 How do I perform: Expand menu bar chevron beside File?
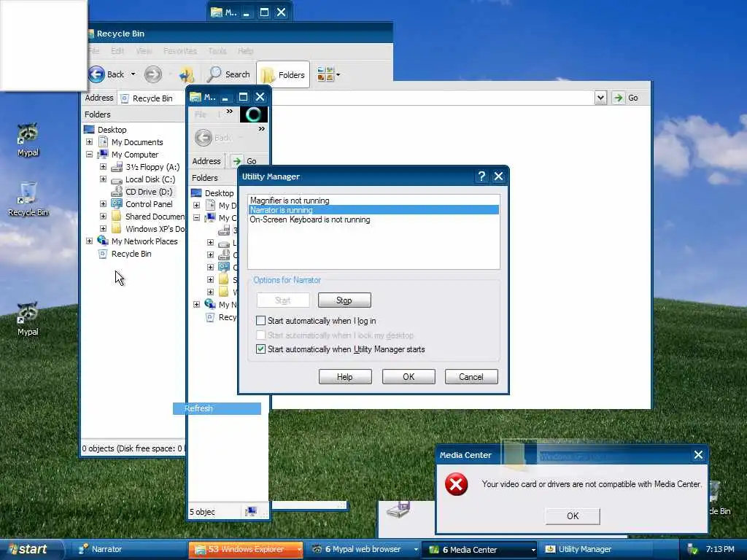[230, 112]
